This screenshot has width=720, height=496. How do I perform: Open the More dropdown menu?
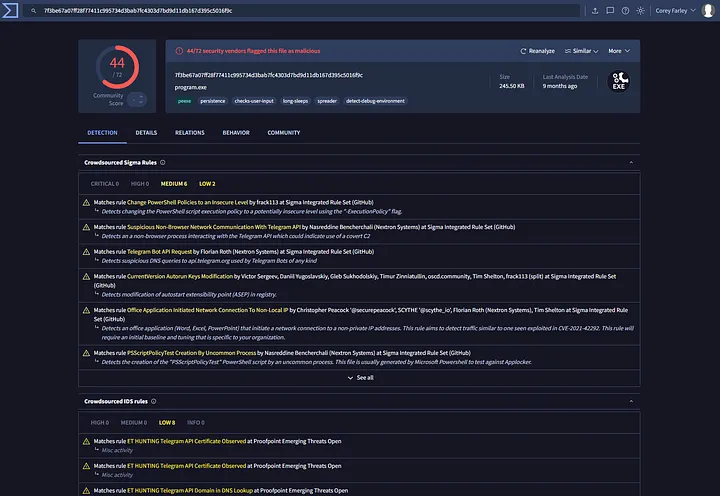point(619,51)
